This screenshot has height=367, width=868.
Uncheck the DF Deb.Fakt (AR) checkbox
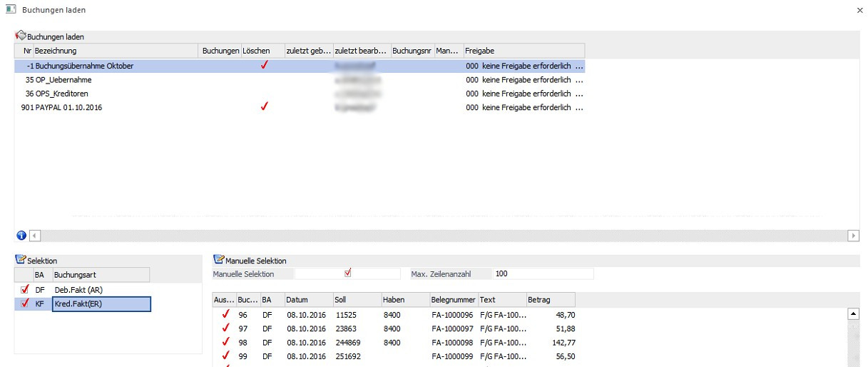point(25,289)
